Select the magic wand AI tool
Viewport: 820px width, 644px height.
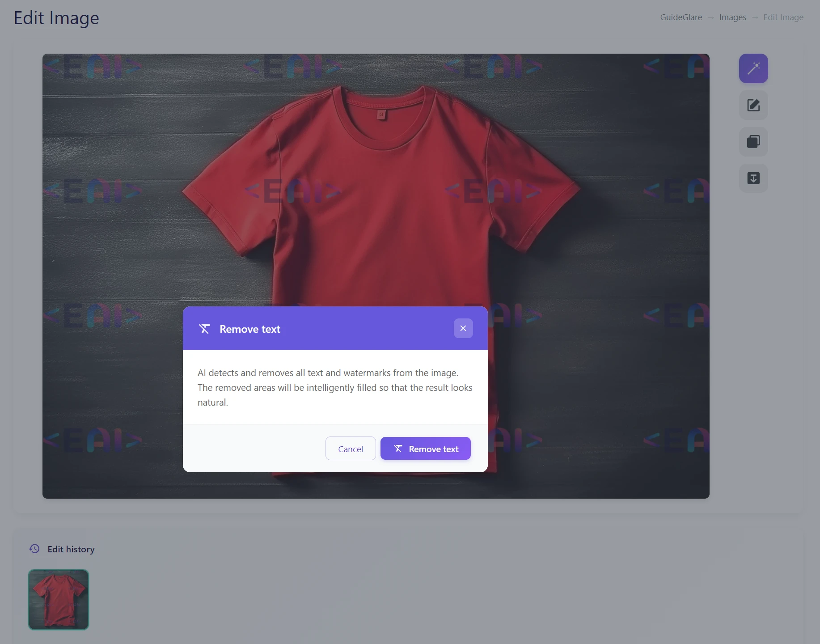(753, 68)
